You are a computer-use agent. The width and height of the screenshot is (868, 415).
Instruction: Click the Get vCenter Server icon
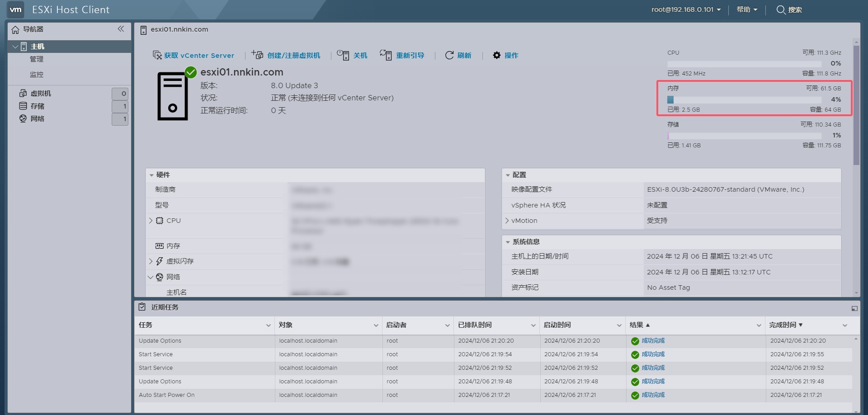point(157,55)
